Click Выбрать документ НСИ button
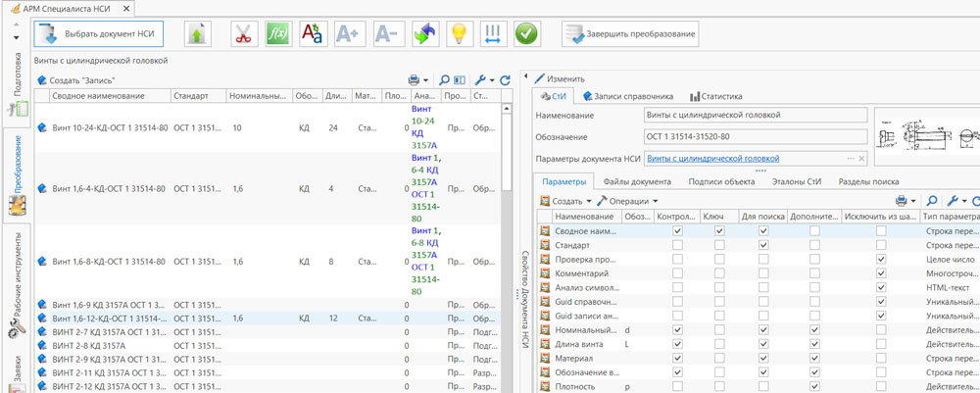 (98, 34)
